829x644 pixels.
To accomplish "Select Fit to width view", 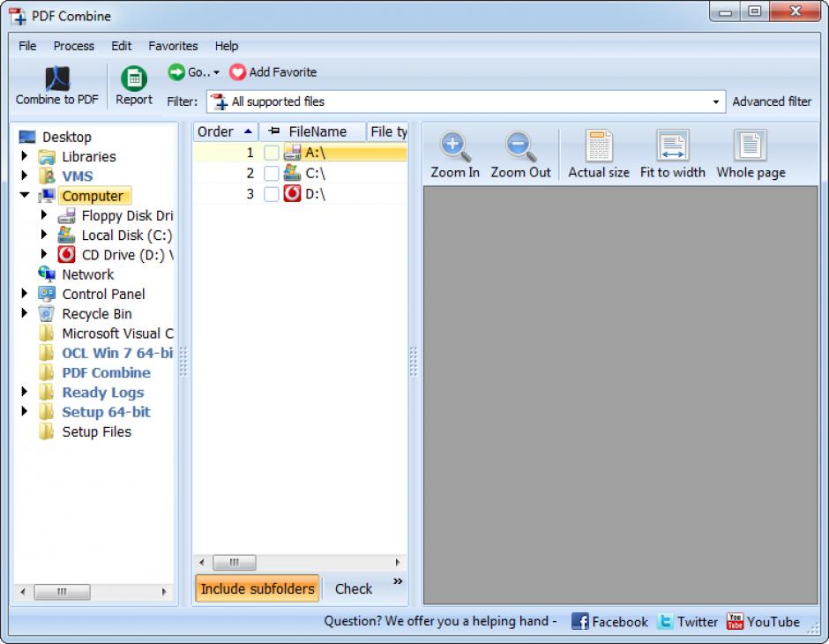I will [x=672, y=146].
